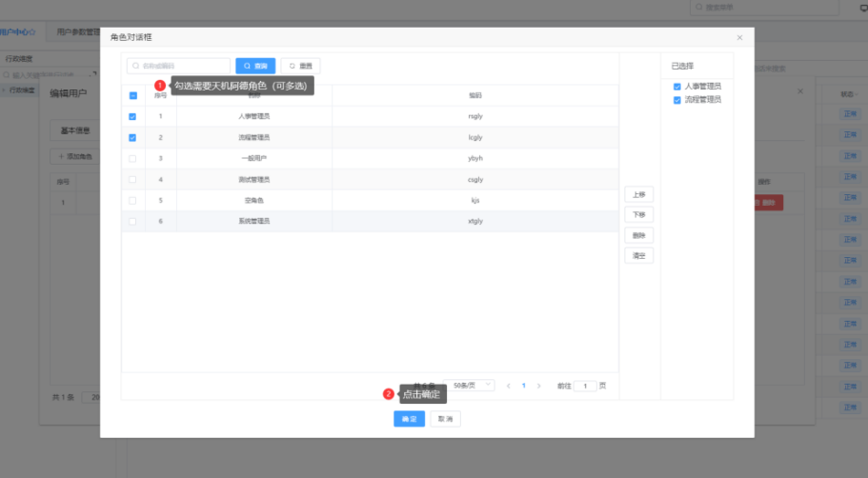Uncheck the 人事管理员 row checkbox
The image size is (868, 478).
[x=132, y=117]
